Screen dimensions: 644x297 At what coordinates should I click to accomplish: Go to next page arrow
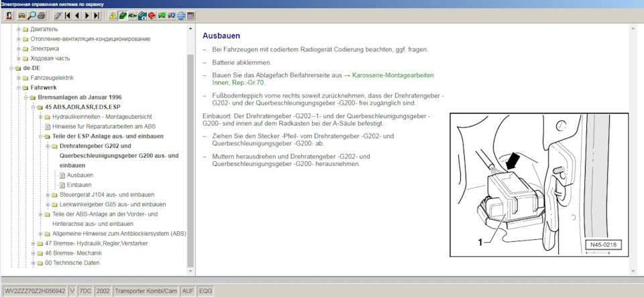pyautogui.click(x=87, y=16)
